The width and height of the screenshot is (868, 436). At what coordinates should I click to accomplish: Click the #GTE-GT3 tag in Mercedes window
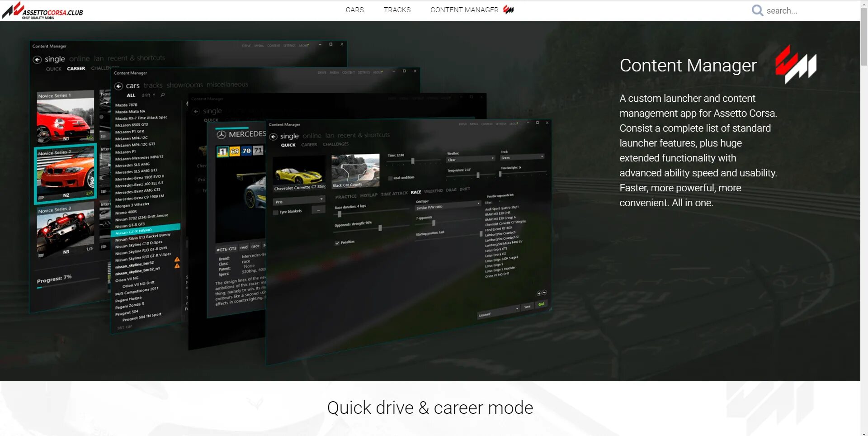(x=226, y=249)
